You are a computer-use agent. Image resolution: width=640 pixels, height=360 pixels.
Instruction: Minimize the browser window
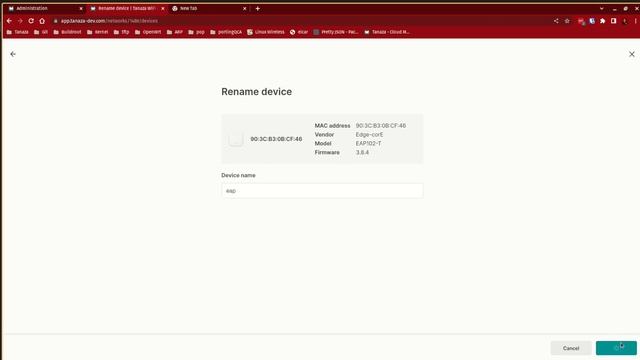click(x=614, y=9)
